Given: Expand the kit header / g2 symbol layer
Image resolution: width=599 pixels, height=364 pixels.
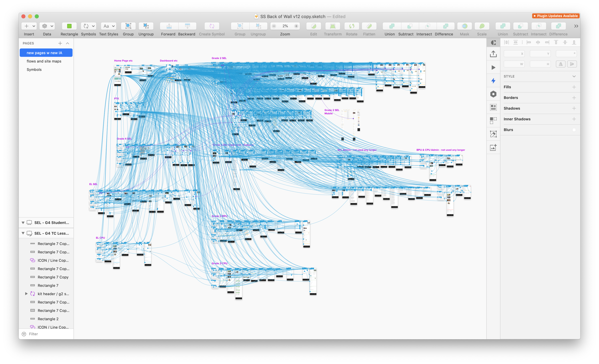Looking at the screenshot, I should pos(26,294).
